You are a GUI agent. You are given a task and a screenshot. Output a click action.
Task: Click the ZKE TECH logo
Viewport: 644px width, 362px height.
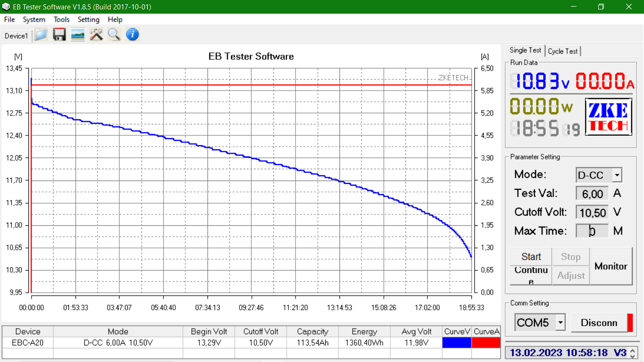pos(609,117)
